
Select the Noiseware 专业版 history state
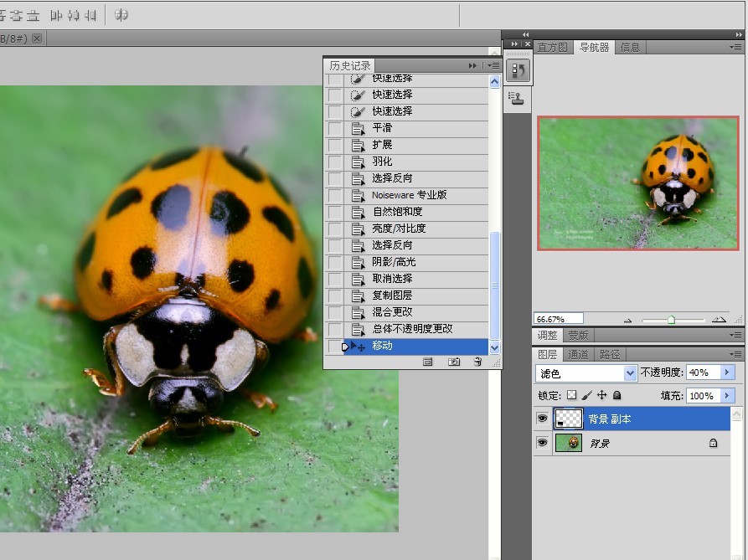(x=410, y=195)
